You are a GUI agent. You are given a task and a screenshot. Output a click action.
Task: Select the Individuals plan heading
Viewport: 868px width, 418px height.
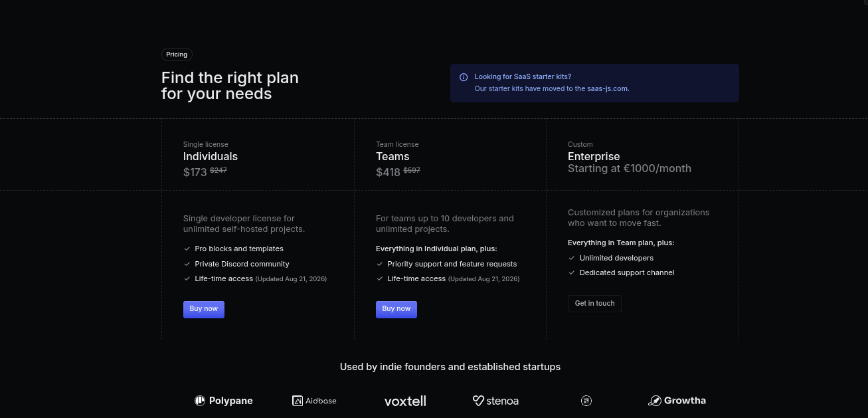click(x=211, y=157)
